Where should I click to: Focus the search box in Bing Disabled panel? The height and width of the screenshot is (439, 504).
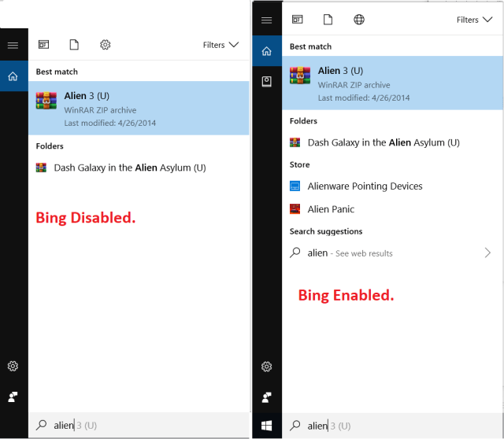pyautogui.click(x=139, y=425)
